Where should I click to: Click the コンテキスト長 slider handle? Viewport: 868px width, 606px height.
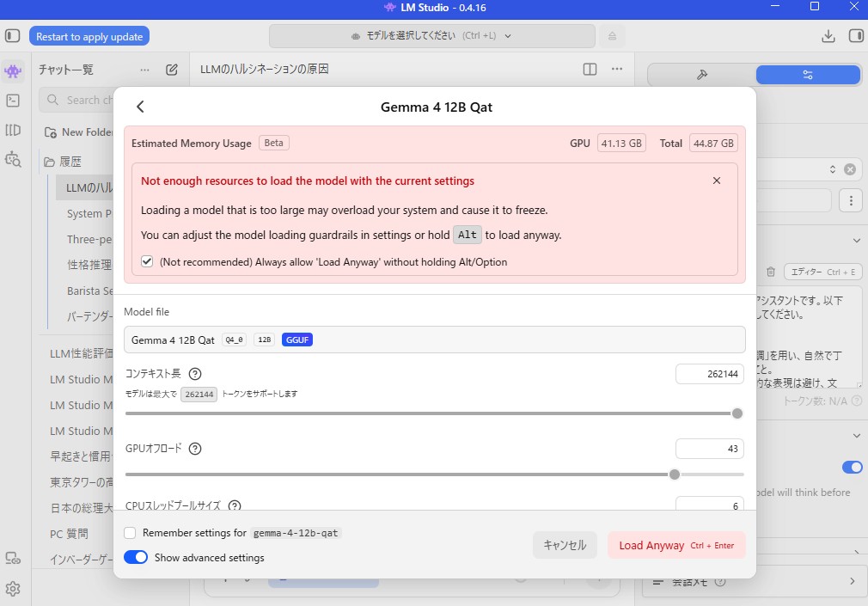coord(737,413)
